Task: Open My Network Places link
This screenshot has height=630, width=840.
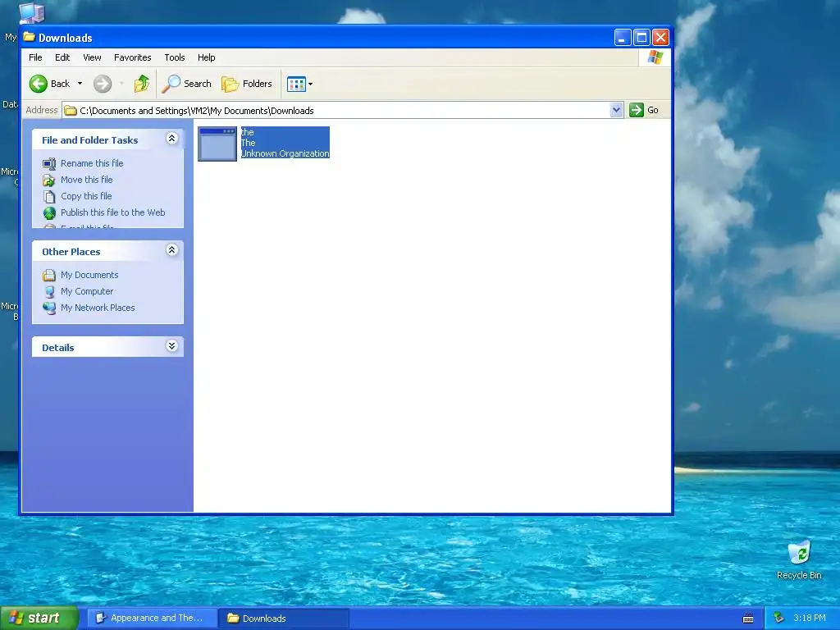Action: [98, 308]
